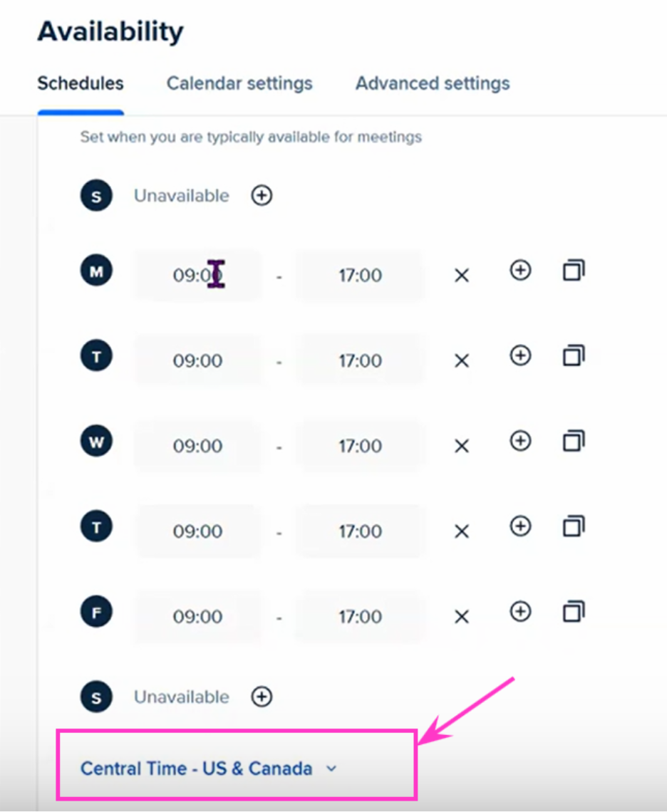Open the Central Time timezone dropdown
The width and height of the screenshot is (667, 812).
(x=209, y=769)
